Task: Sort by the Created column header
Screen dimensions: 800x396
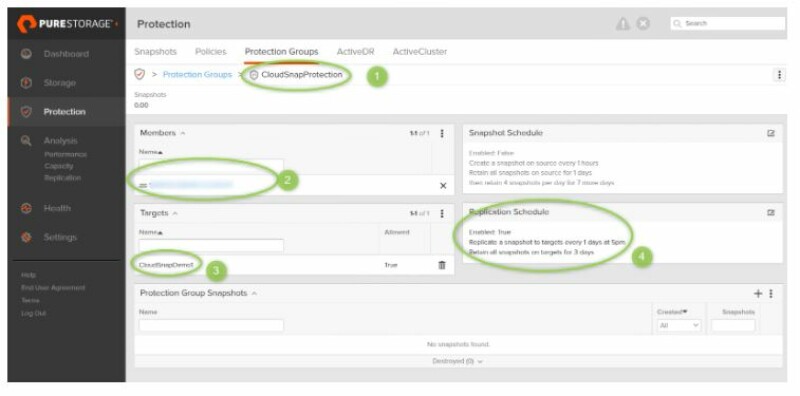Action: [x=672, y=312]
